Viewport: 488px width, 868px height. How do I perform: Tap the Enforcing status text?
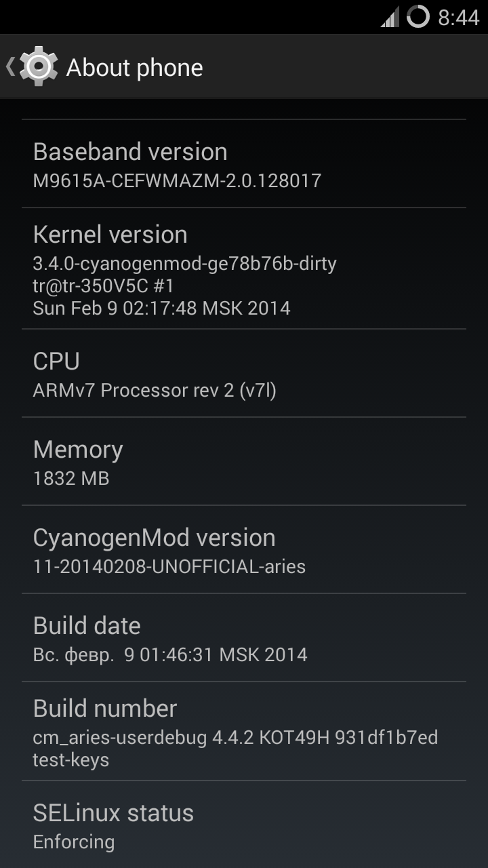click(74, 842)
